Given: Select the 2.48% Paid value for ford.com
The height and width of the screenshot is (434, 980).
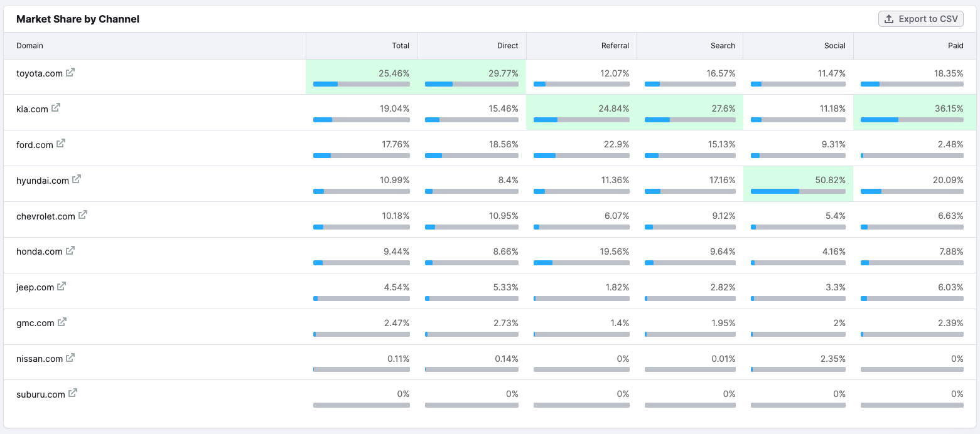Looking at the screenshot, I should [x=951, y=145].
